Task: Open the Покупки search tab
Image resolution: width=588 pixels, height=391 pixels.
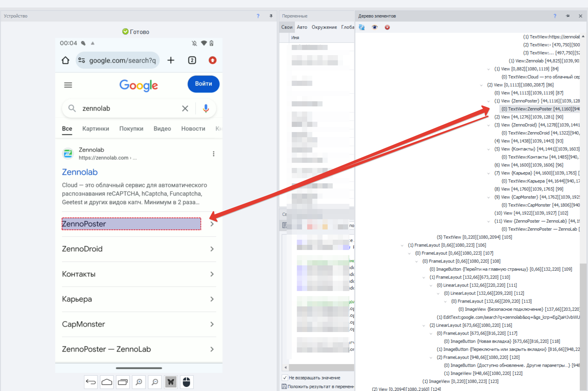Action: [x=131, y=129]
